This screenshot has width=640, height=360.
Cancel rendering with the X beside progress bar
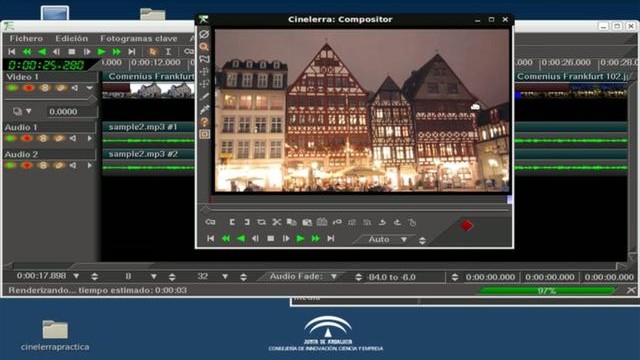pyautogui.click(x=631, y=290)
